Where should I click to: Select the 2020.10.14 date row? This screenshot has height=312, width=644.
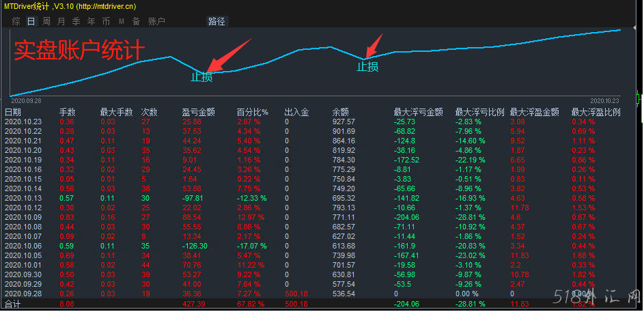click(x=24, y=189)
